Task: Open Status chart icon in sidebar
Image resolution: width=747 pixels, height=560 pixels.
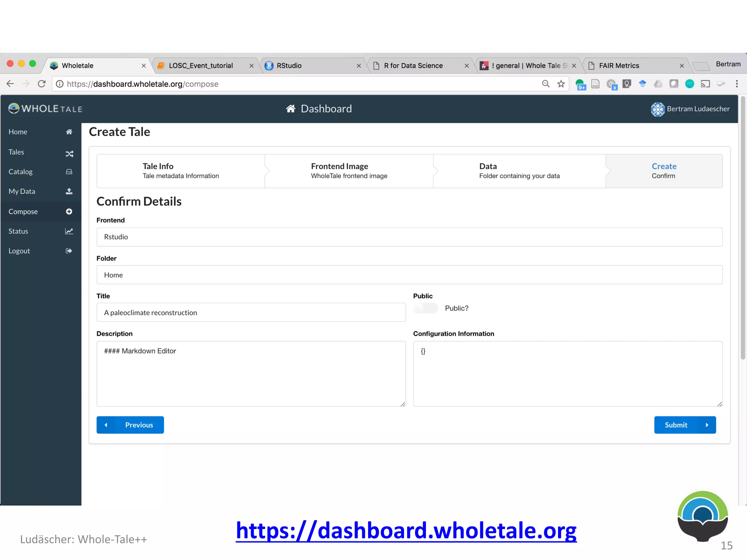Action: pyautogui.click(x=69, y=231)
